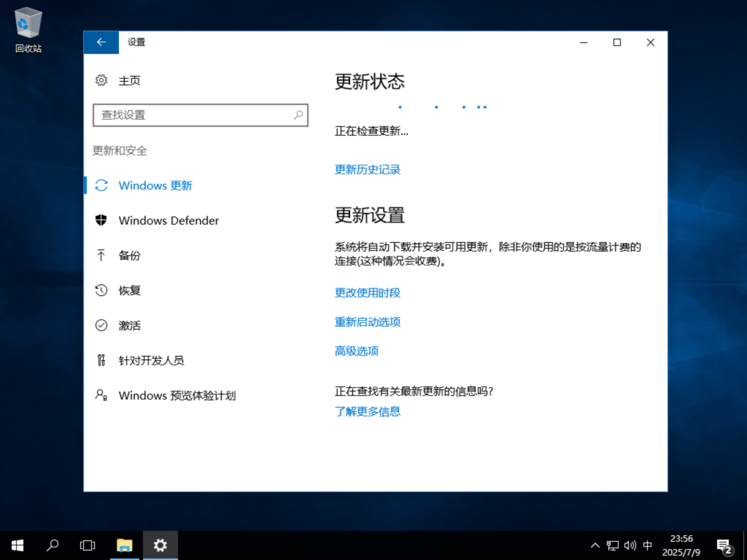Click 了解更多信息 to learn more
This screenshot has height=560, width=747.
[x=367, y=411]
